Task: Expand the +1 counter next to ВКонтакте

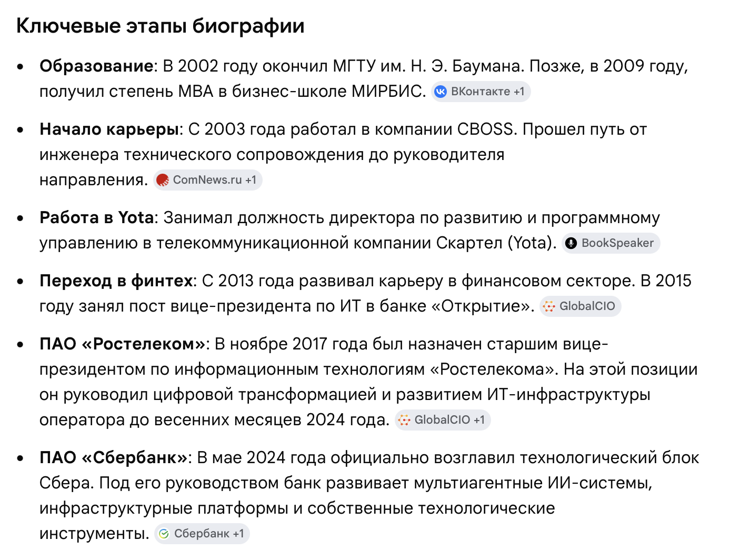Action: point(519,92)
